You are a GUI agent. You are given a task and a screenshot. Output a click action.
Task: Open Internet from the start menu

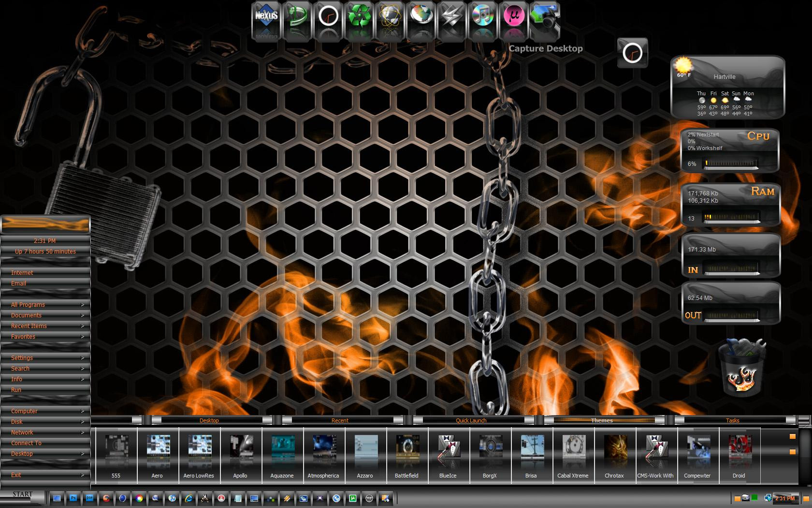click(45, 272)
